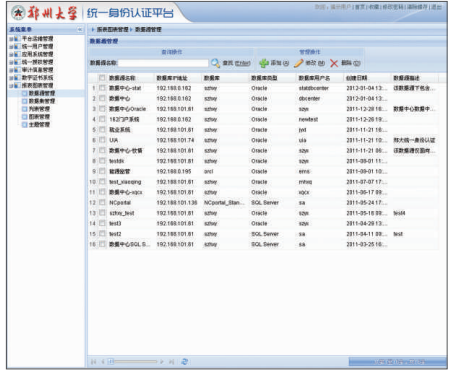Viewport: 450px width, 372px height.
Task: Check the row for test2
Action: [102, 234]
